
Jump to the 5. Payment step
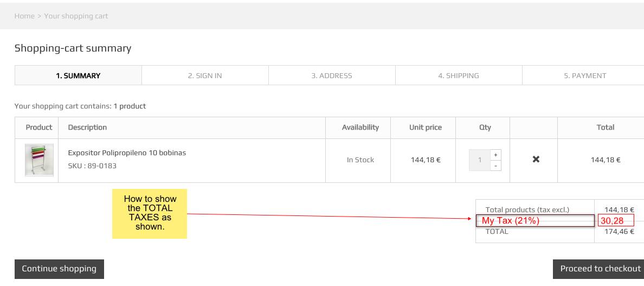[585, 76]
